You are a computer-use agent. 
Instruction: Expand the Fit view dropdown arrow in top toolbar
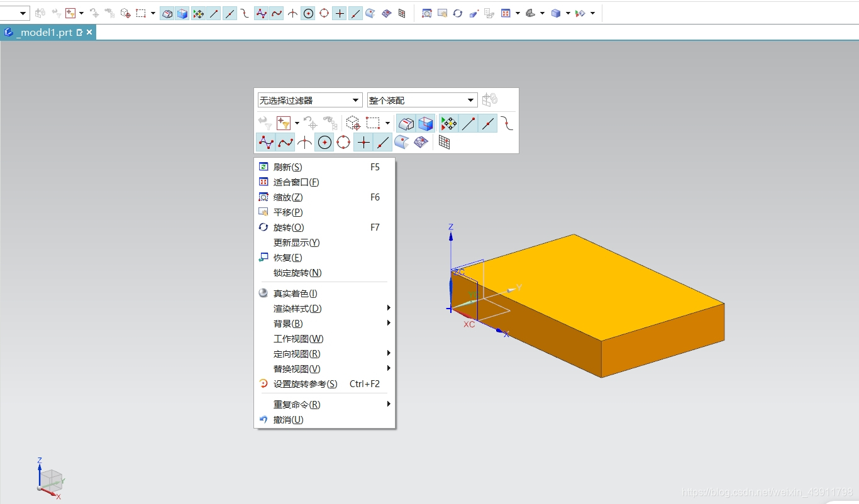click(518, 13)
